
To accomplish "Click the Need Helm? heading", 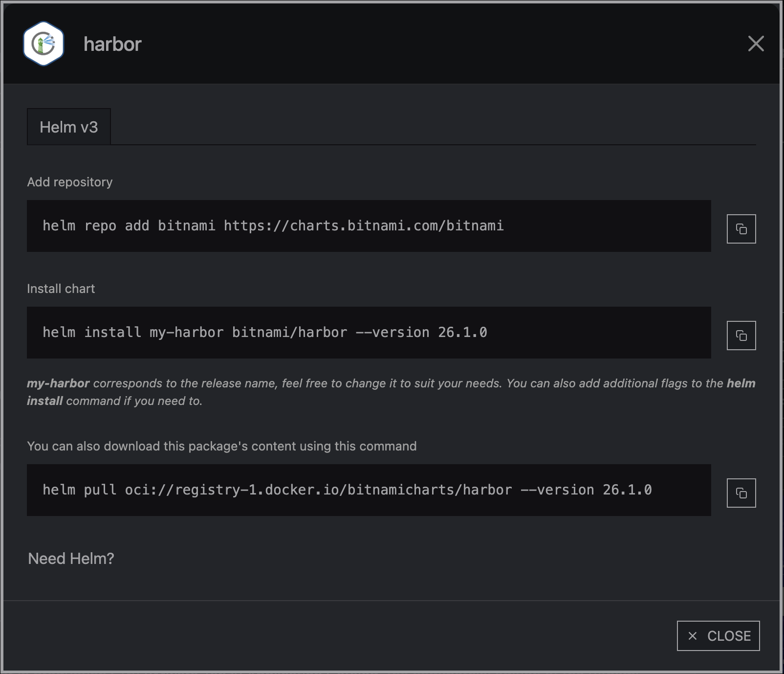I will 71,559.
